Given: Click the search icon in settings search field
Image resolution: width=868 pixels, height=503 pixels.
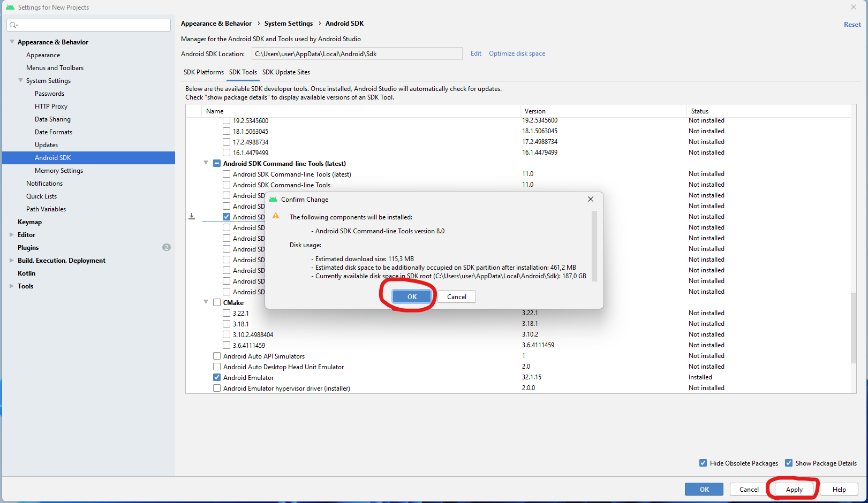Looking at the screenshot, I should coord(13,25).
